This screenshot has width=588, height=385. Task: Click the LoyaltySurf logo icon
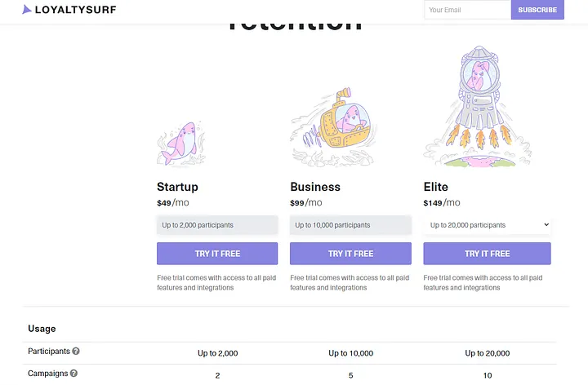(x=27, y=9)
